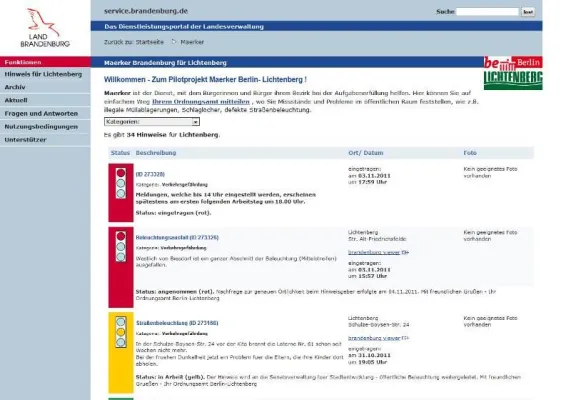571x400 pixels.
Task: Click the be Berlin logo
Action: tap(513, 63)
